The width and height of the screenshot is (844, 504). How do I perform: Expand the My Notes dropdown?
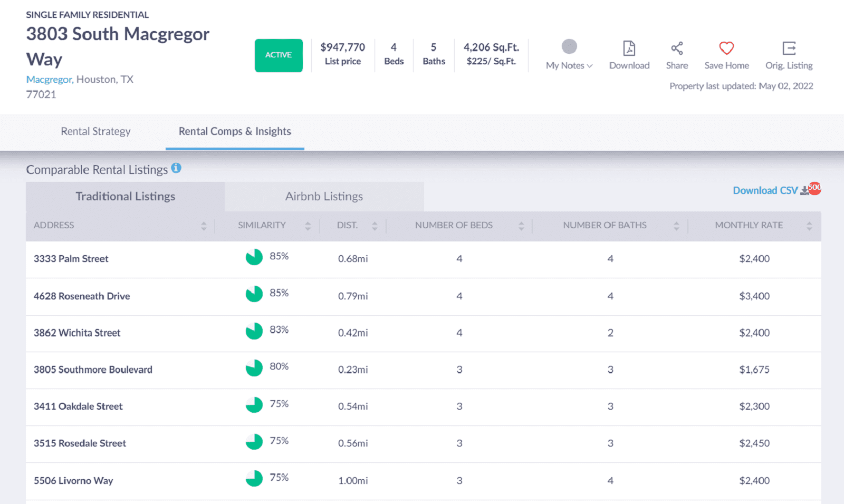[589, 65]
